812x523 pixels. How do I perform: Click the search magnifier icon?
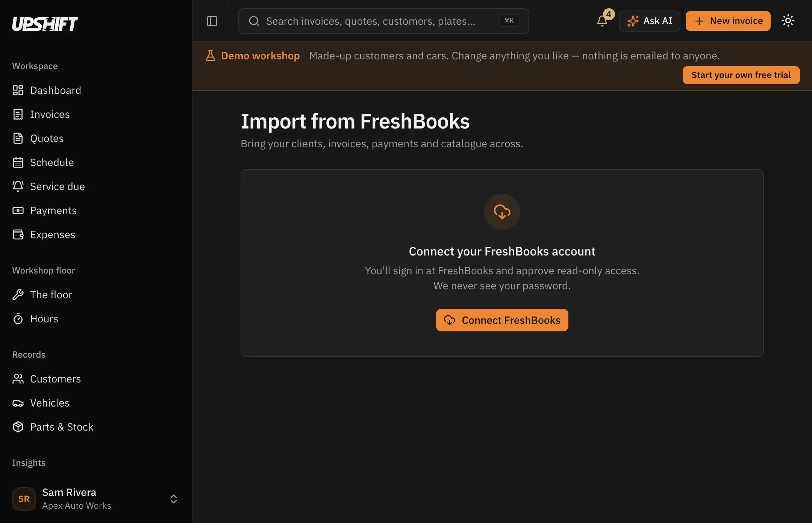(x=254, y=21)
